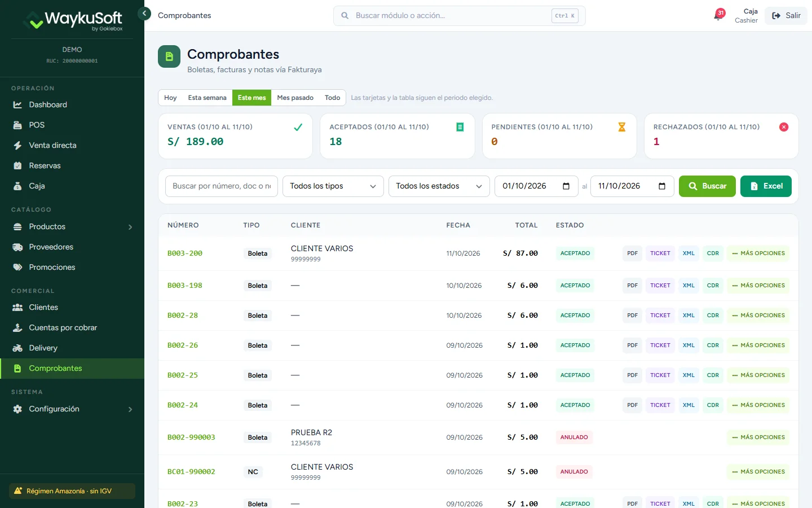Download CDR for receipt B002-24
Image resolution: width=812 pixels, height=508 pixels.
point(713,405)
